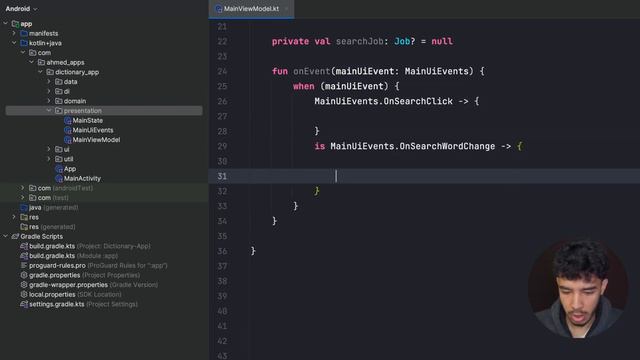
Task: Click the Project build.gradle.kts file icon
Action: (x=24, y=246)
